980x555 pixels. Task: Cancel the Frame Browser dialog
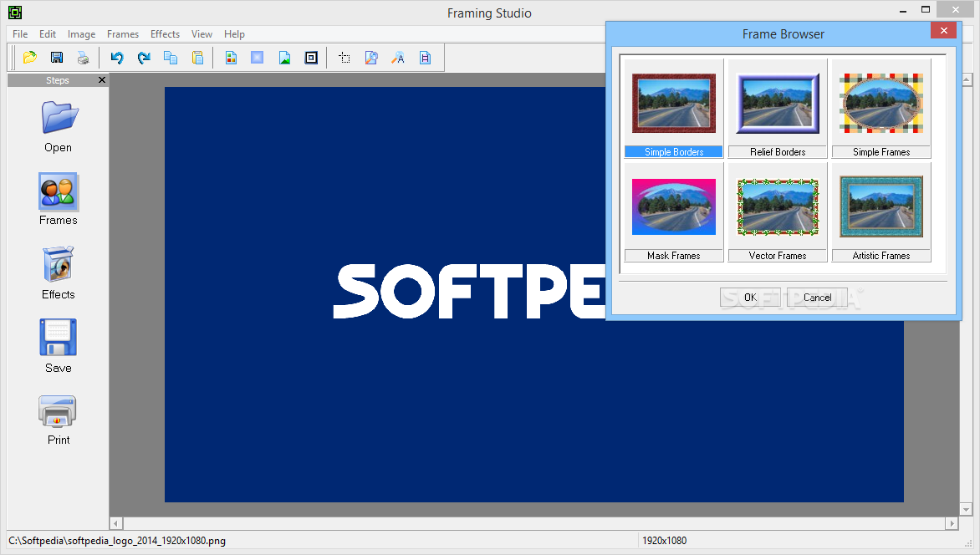(817, 298)
